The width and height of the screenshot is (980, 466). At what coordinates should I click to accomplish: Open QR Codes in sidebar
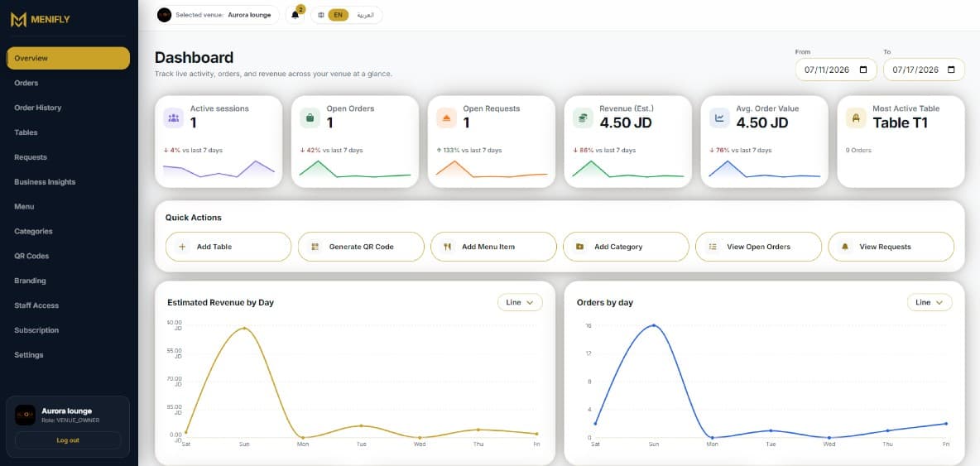click(68, 256)
